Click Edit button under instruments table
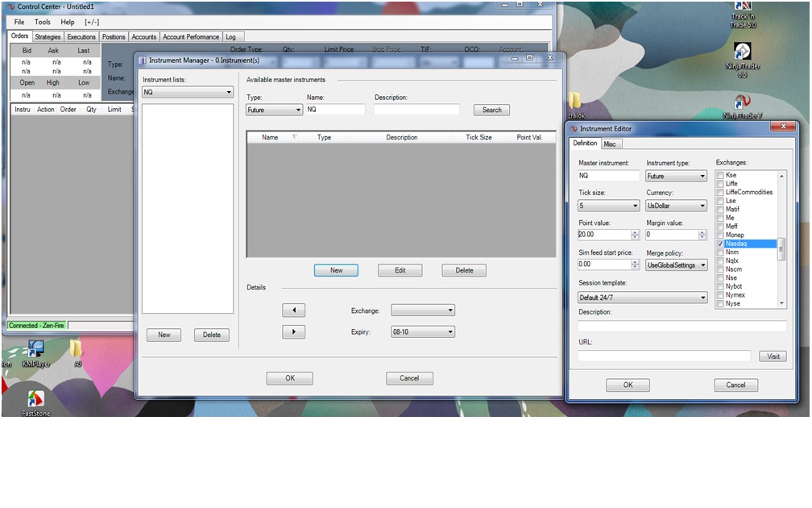 (400, 270)
